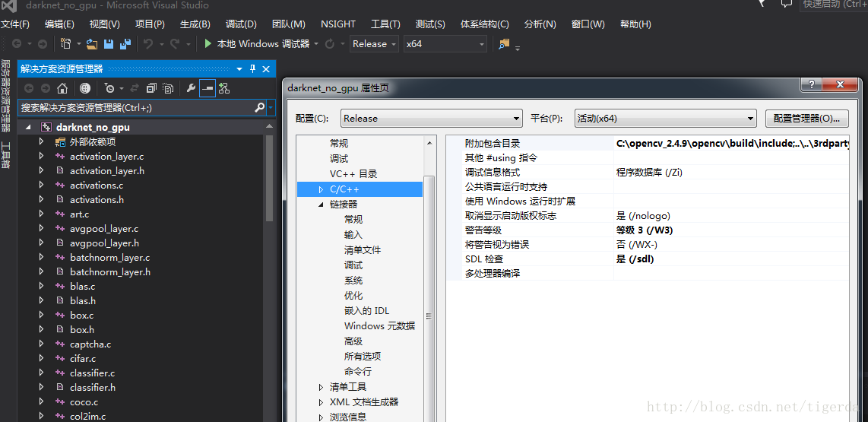Image resolution: width=868 pixels, height=422 pixels.
Task: Click the Solution Explorer search input field
Action: tap(136, 107)
